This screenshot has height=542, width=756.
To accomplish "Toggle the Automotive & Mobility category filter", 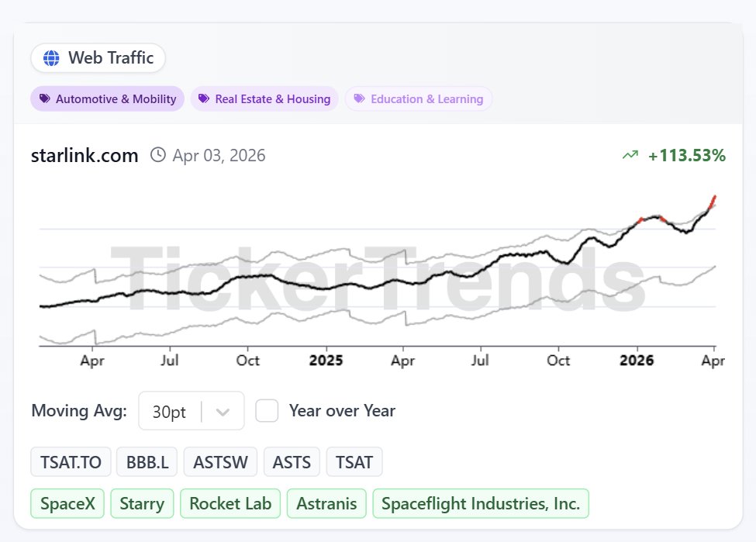I will pos(107,98).
